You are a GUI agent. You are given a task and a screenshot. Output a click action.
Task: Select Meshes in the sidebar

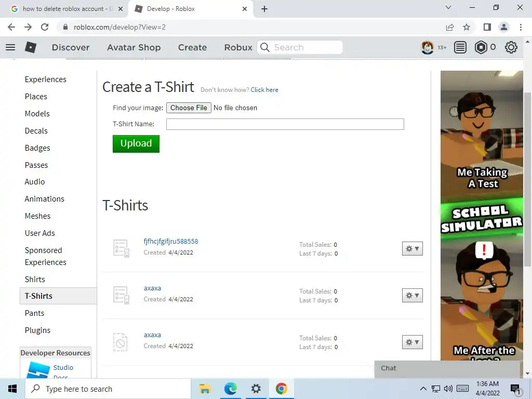pyautogui.click(x=37, y=216)
